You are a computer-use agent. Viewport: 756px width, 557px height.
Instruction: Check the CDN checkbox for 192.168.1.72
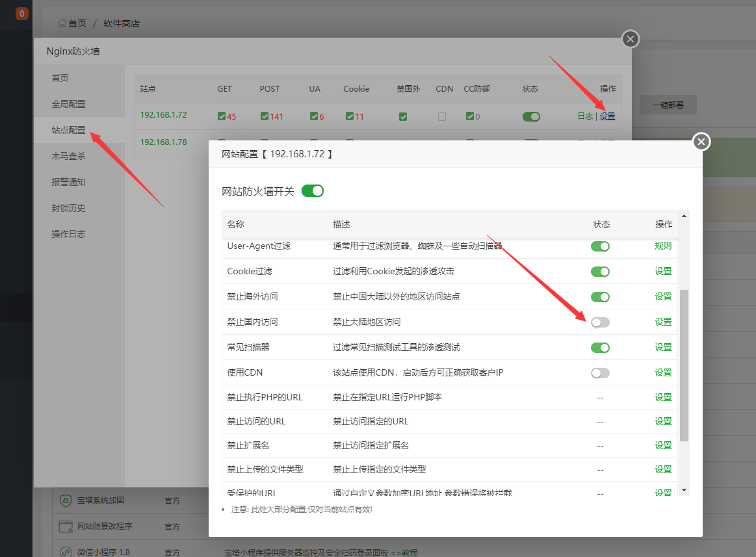point(442,117)
